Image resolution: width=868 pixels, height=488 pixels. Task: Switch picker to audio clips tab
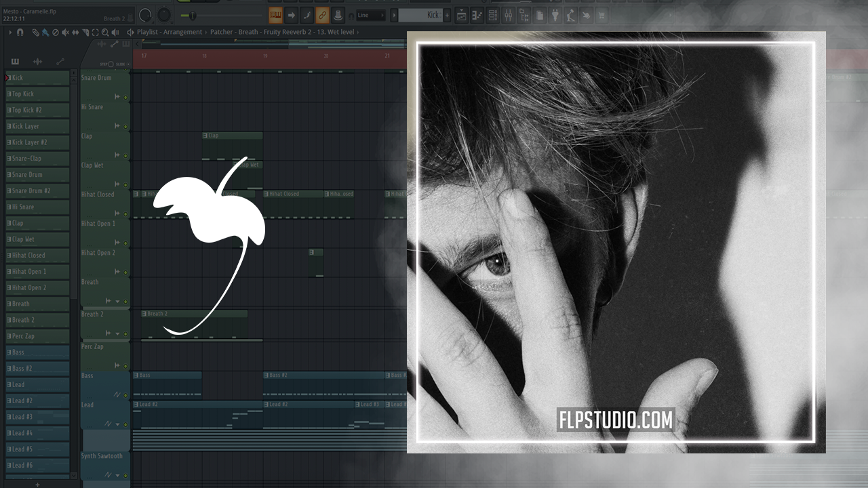(37, 62)
